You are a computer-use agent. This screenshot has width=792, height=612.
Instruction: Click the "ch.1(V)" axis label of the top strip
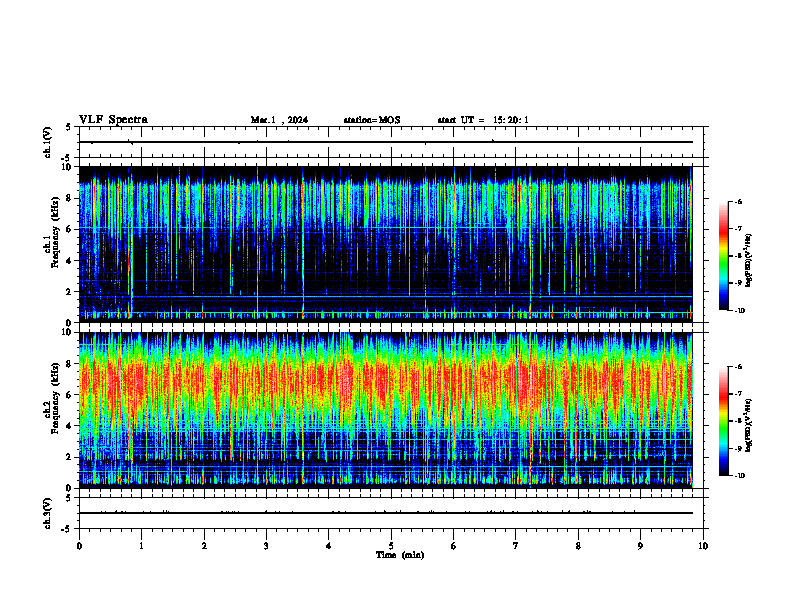[x=48, y=142]
